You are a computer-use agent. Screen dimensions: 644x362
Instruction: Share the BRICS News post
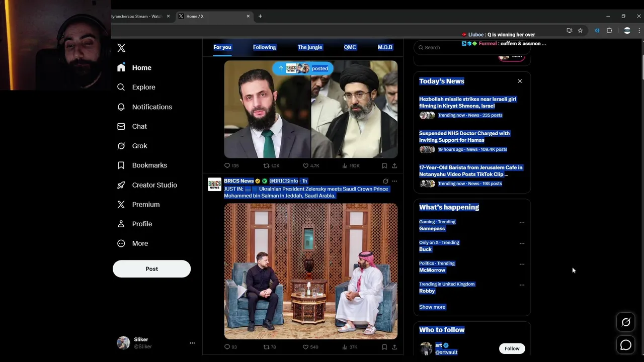[x=394, y=347]
